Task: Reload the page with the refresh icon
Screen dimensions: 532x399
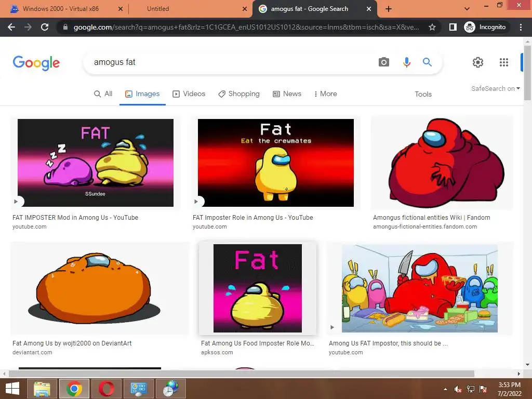Action: click(x=45, y=27)
